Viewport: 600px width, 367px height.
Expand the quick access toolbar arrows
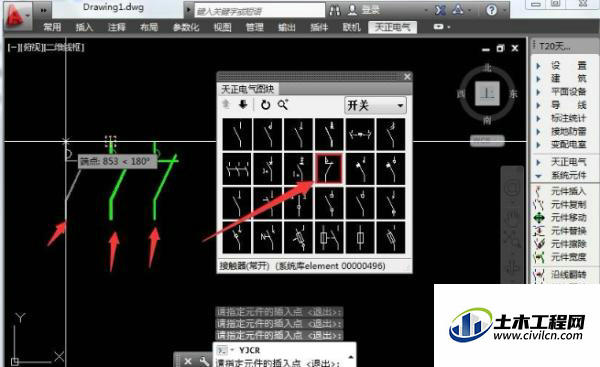44,10
